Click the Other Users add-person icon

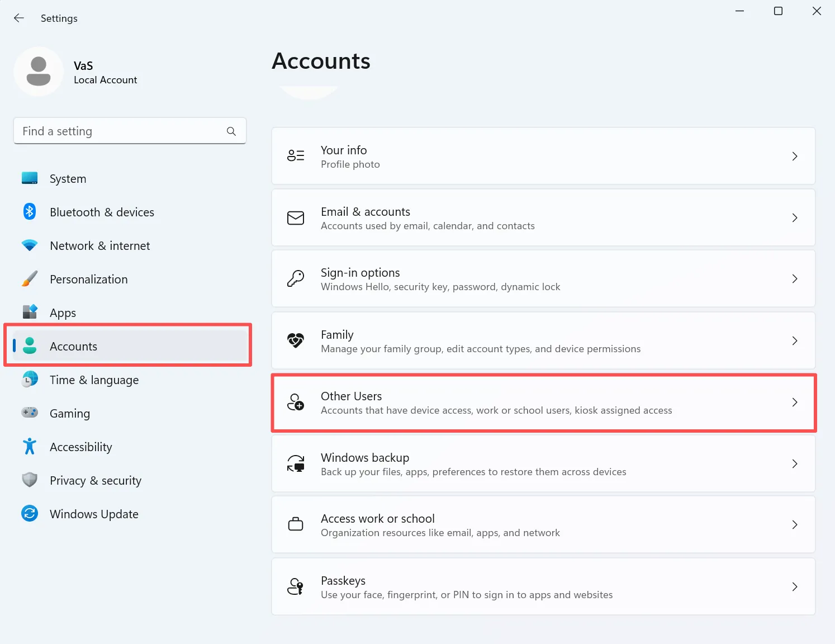coord(296,402)
